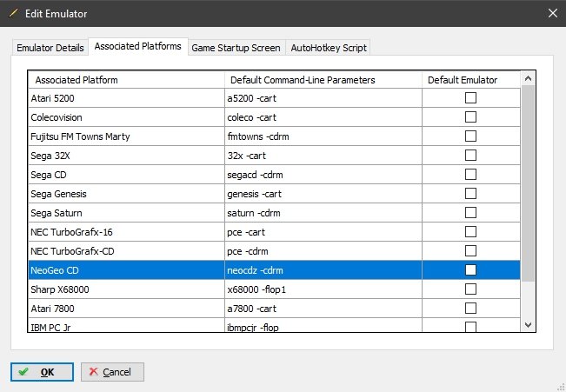
Task: Select the Sega 32X platform cell
Action: [x=126, y=156]
